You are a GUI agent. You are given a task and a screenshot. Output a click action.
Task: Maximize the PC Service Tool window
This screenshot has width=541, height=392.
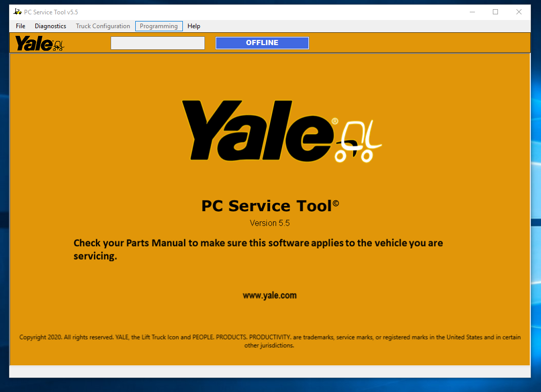pos(495,12)
